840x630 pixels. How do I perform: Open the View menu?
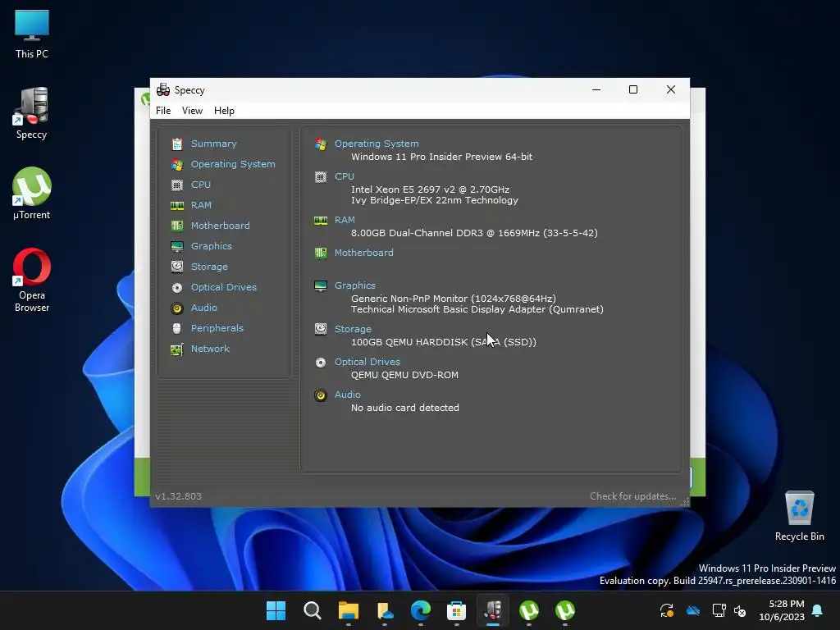pos(192,111)
